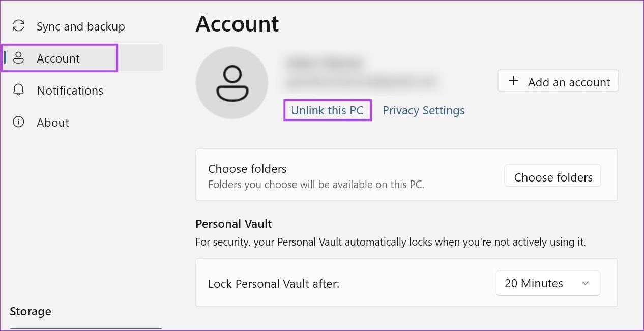Screen dimensions: 644x331
Task: Click the Add an account button
Action: (558, 81)
